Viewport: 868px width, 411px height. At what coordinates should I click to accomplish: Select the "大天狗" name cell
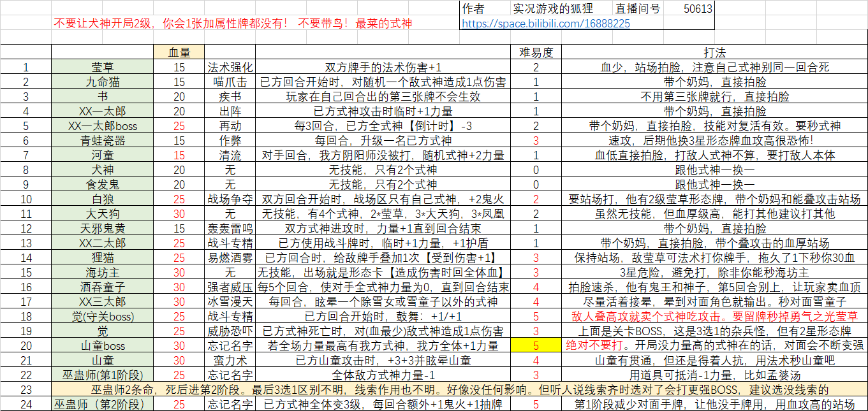(103, 213)
